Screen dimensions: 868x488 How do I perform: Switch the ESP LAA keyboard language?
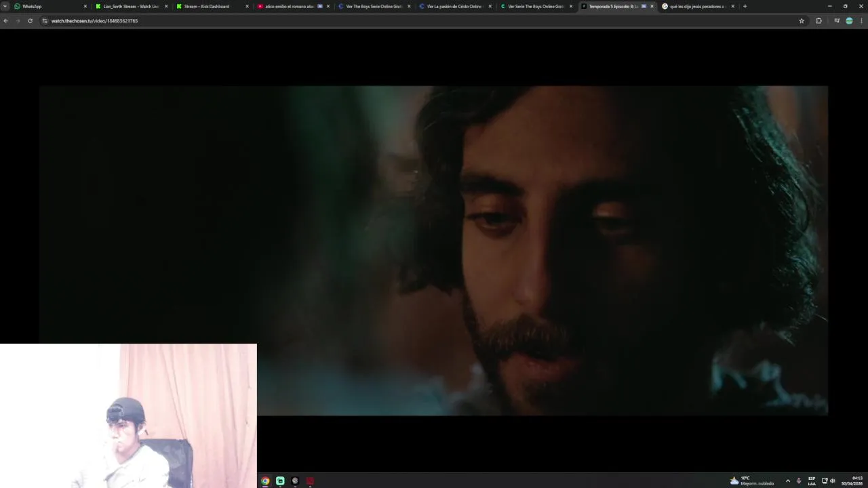(812, 481)
